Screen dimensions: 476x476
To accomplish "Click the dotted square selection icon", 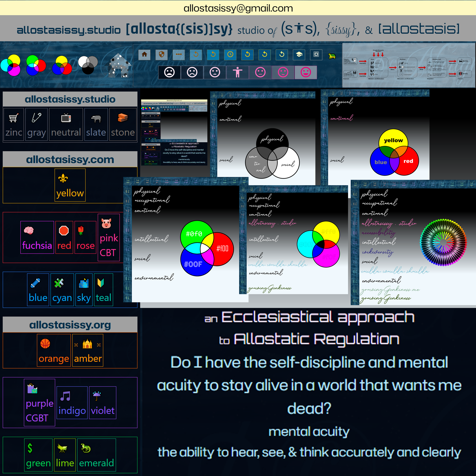I will [316, 55].
